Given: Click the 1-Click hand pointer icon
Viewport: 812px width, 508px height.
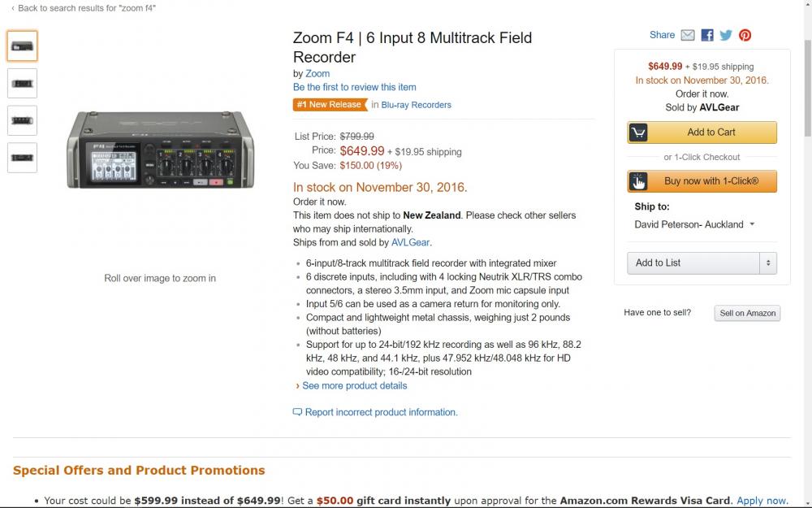Looking at the screenshot, I should pos(639,181).
